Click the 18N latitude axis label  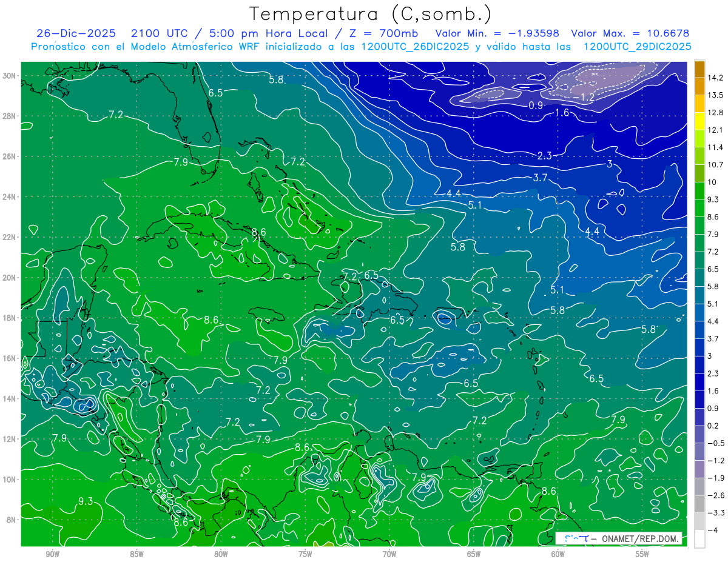click(x=10, y=318)
